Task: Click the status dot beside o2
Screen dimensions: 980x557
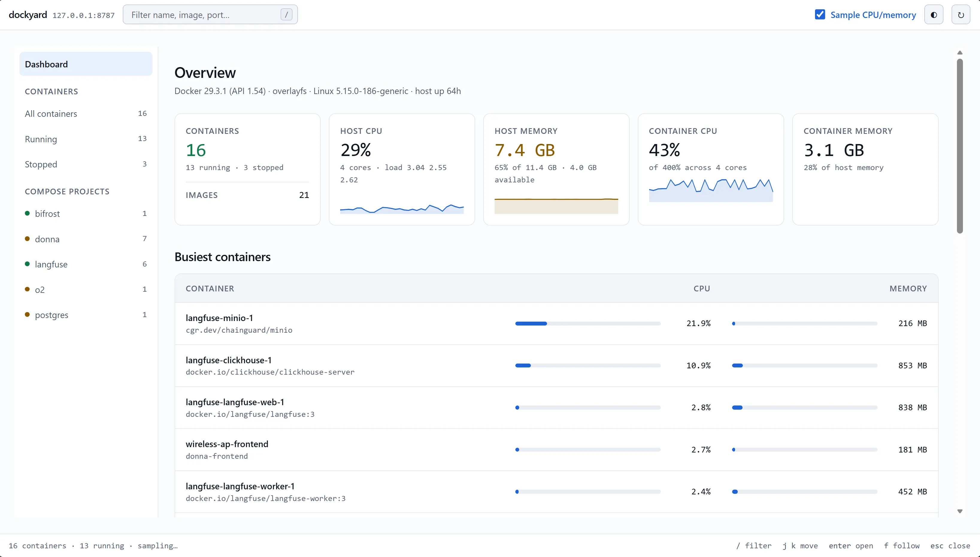Action: [27, 289]
